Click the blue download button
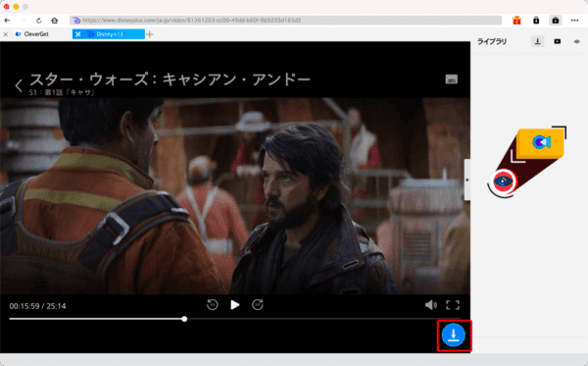 click(x=454, y=336)
